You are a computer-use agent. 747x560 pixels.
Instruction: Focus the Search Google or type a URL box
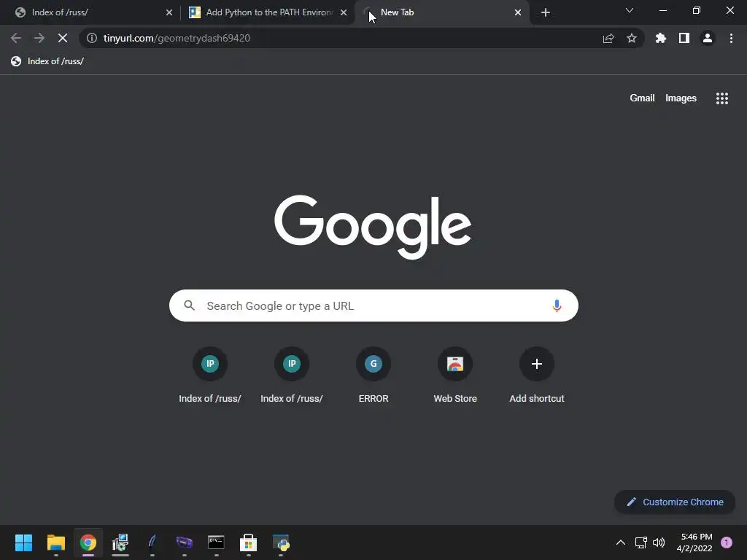tap(373, 306)
